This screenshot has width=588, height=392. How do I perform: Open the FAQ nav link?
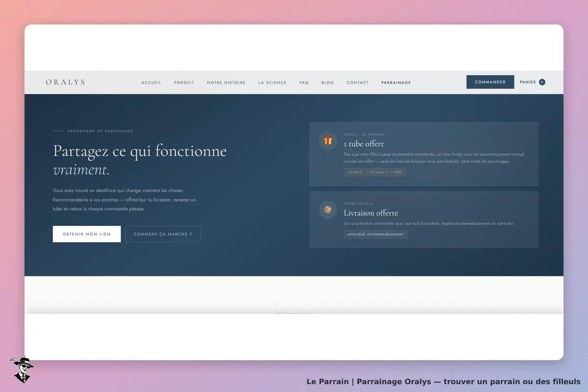pos(304,83)
